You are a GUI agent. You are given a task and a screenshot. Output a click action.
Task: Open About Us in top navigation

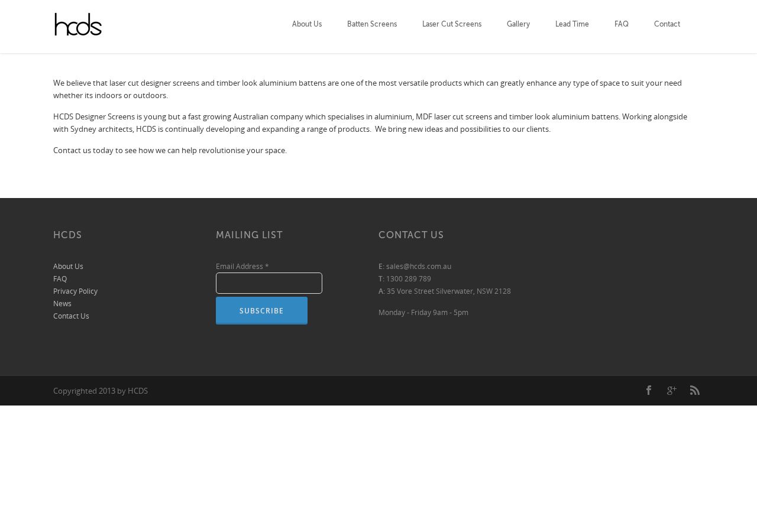point(307,24)
